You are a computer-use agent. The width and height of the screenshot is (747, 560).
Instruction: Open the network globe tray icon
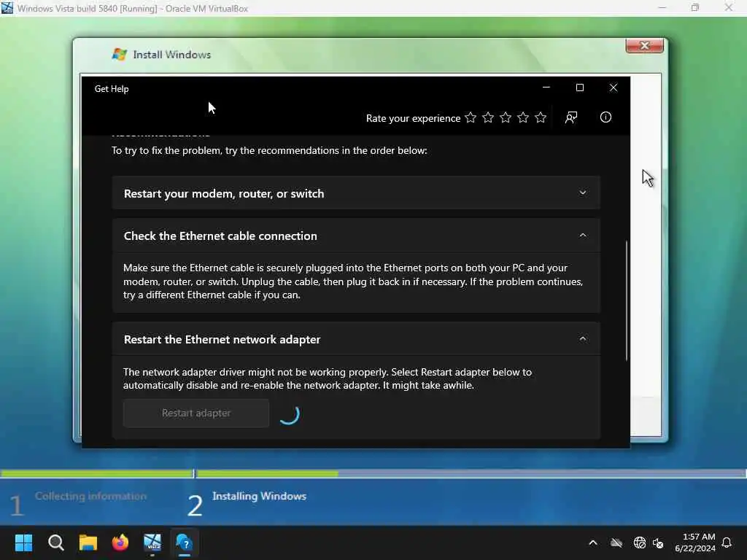click(x=639, y=542)
